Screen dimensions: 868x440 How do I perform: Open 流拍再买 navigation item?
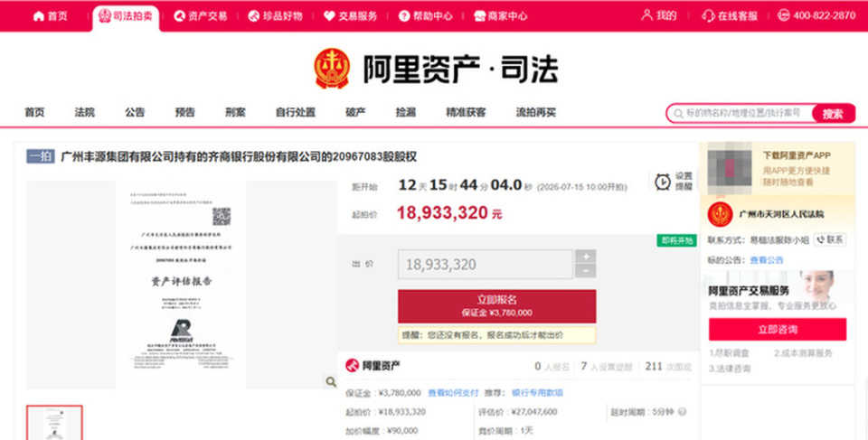tap(536, 112)
